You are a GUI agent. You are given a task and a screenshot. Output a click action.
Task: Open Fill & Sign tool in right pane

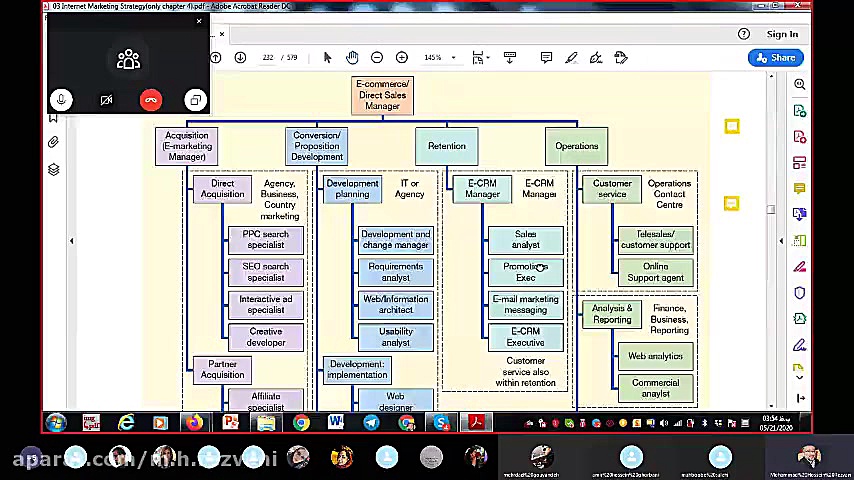click(x=800, y=345)
